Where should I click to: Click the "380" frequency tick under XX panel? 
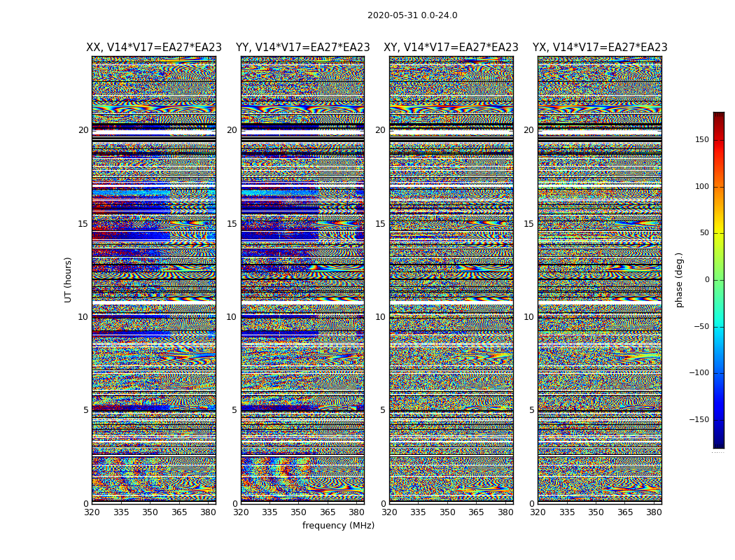208,512
